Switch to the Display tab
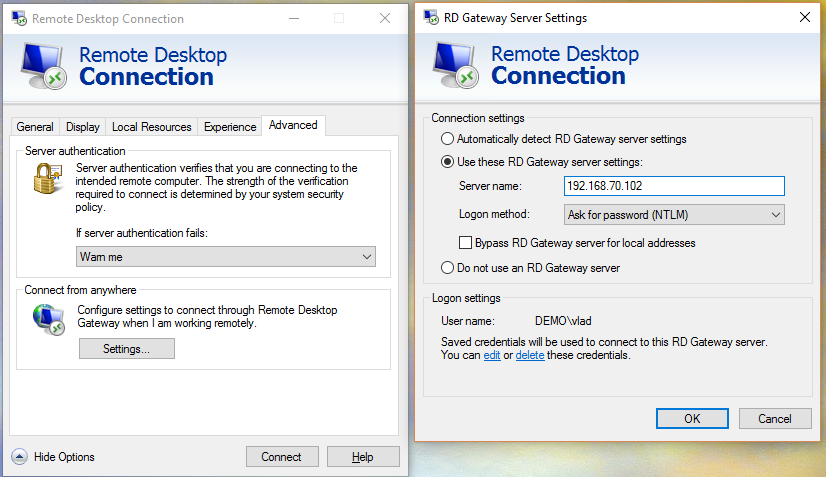 tap(83, 127)
